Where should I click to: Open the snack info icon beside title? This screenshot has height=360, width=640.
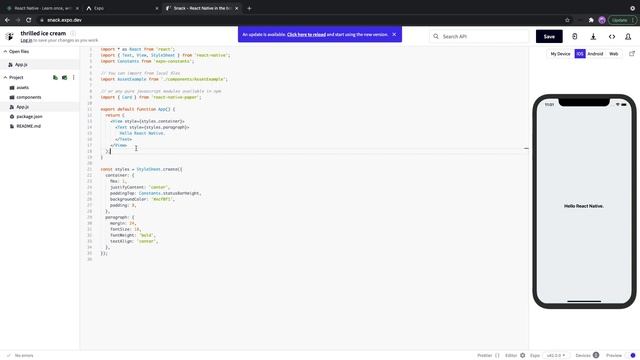click(x=73, y=33)
